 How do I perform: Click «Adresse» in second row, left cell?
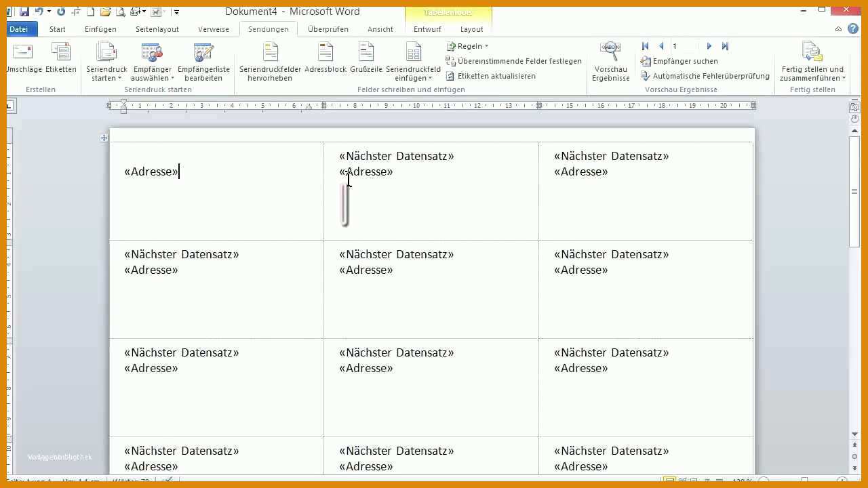151,270
